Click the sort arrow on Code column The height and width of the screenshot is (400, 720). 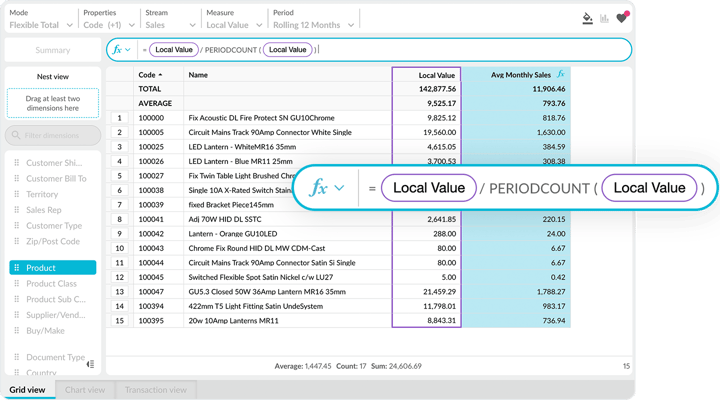[160, 74]
